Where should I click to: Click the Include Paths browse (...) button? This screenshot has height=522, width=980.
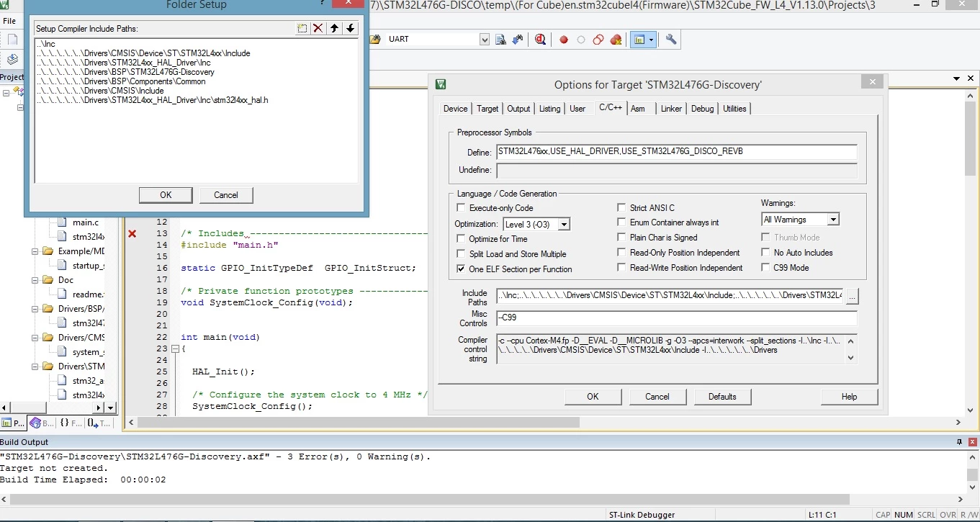pyautogui.click(x=853, y=296)
